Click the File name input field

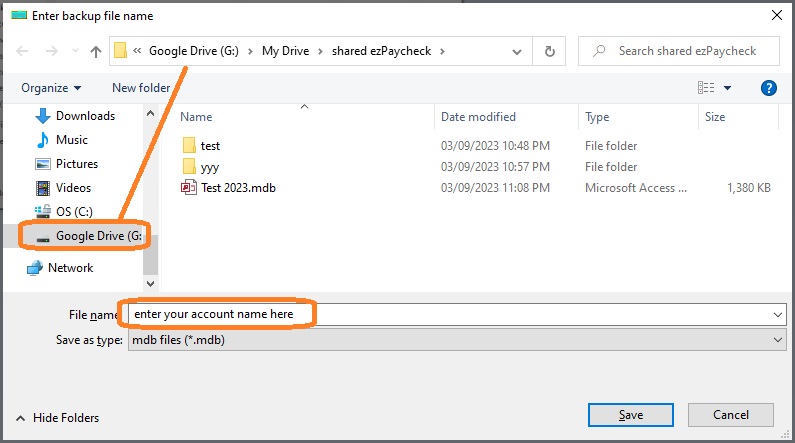click(450, 315)
